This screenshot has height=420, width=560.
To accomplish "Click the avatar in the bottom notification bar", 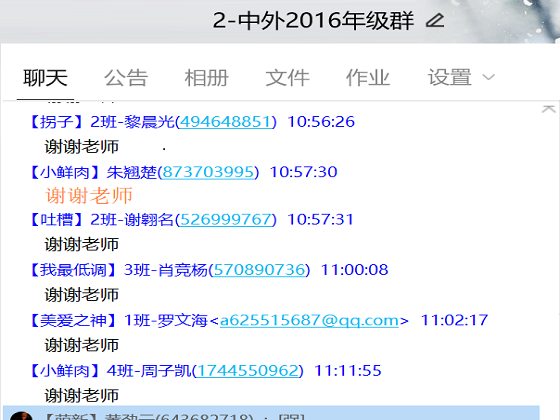I will coord(21,415).
